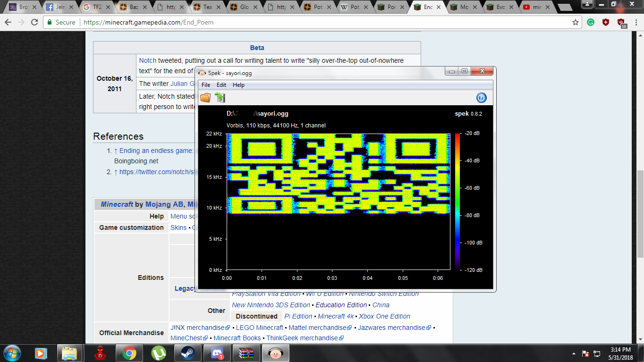Click the red shield plus extension icon
Screen dimensions: 644x362
tap(606, 22)
